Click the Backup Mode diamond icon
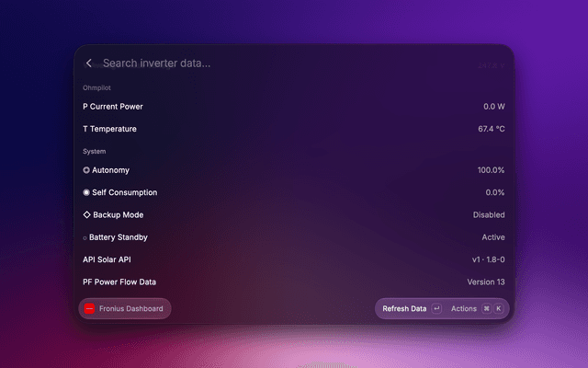The height and width of the screenshot is (368, 588). (x=86, y=214)
